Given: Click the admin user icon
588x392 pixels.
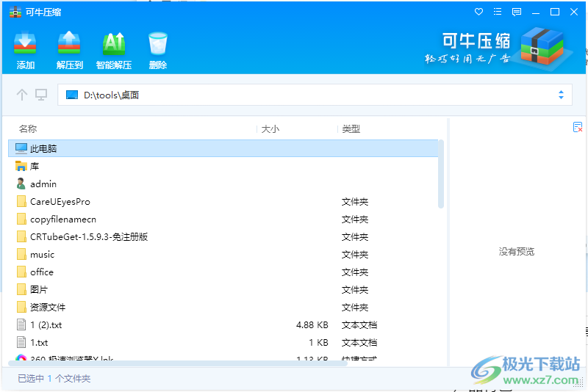Looking at the screenshot, I should tap(21, 184).
